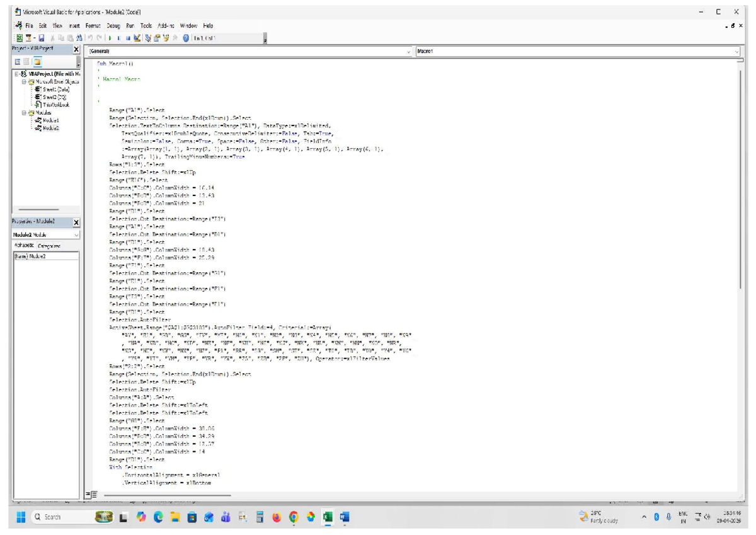The height and width of the screenshot is (535, 756).
Task: Collapse the Modules folder tree node
Action: point(24,113)
